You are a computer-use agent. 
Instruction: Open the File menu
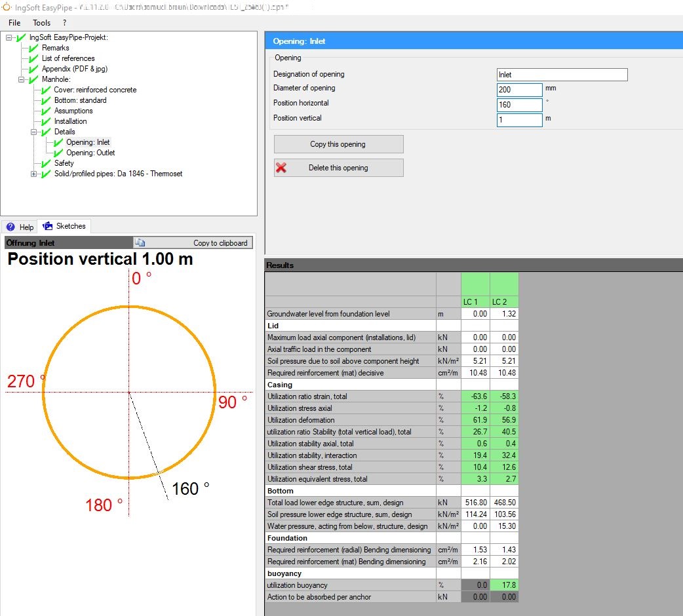(x=14, y=23)
